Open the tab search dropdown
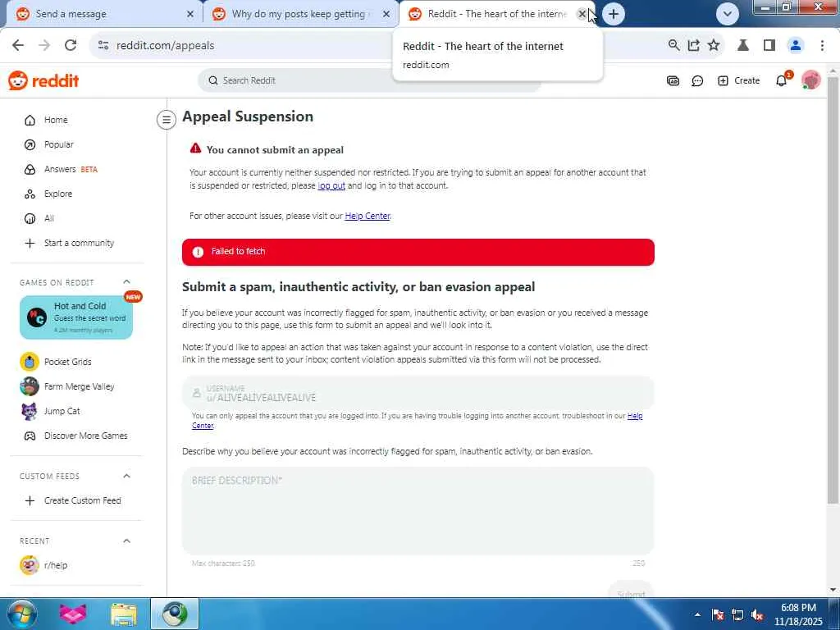The height and width of the screenshot is (630, 840). click(x=727, y=15)
